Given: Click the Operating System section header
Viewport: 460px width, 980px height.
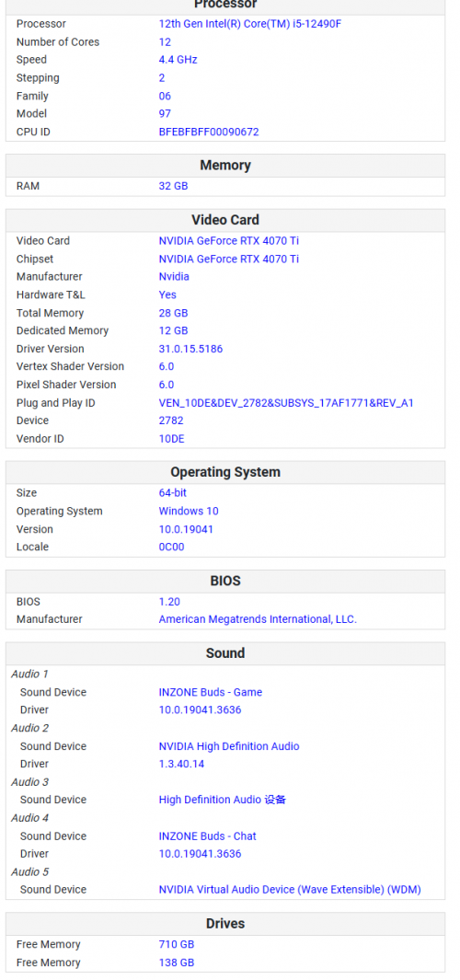Looking at the screenshot, I should [225, 472].
